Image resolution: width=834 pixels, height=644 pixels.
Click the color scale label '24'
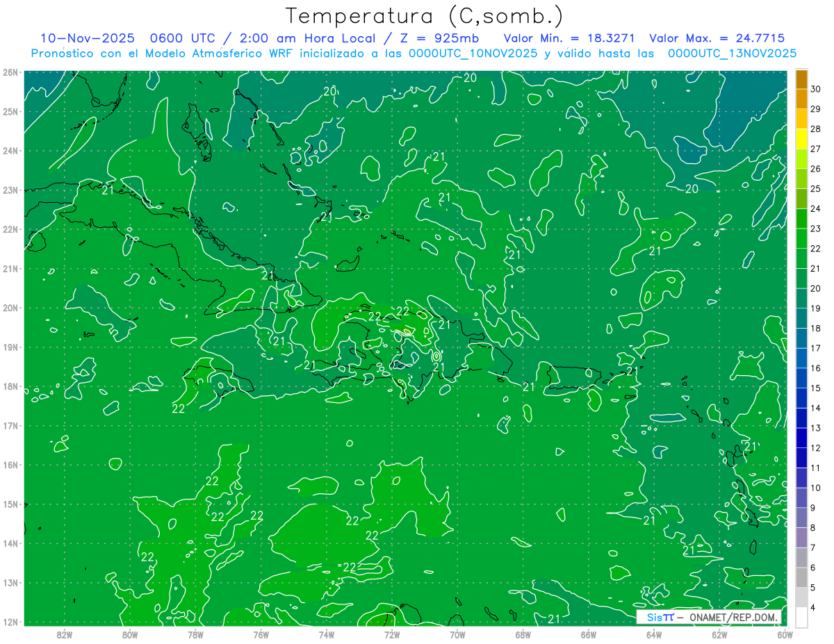point(816,208)
